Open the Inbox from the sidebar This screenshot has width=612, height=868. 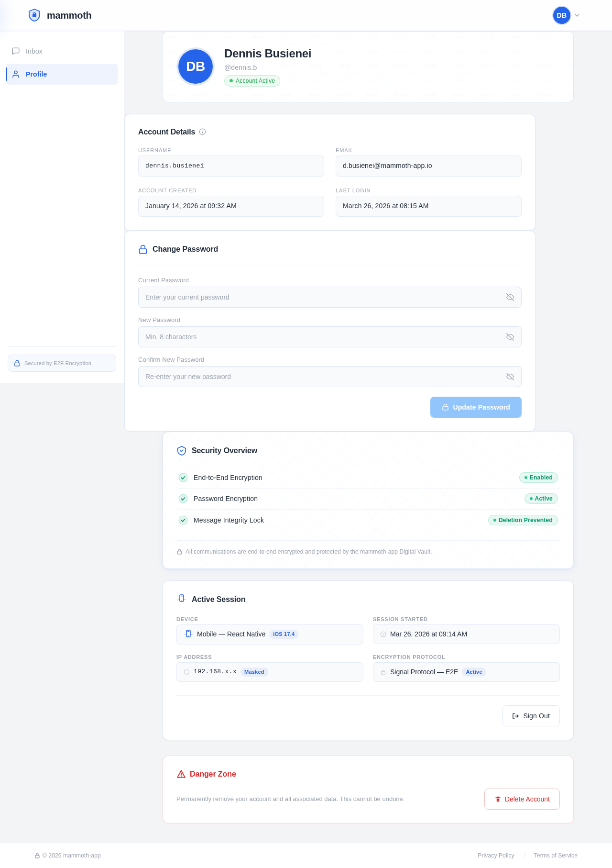point(62,51)
